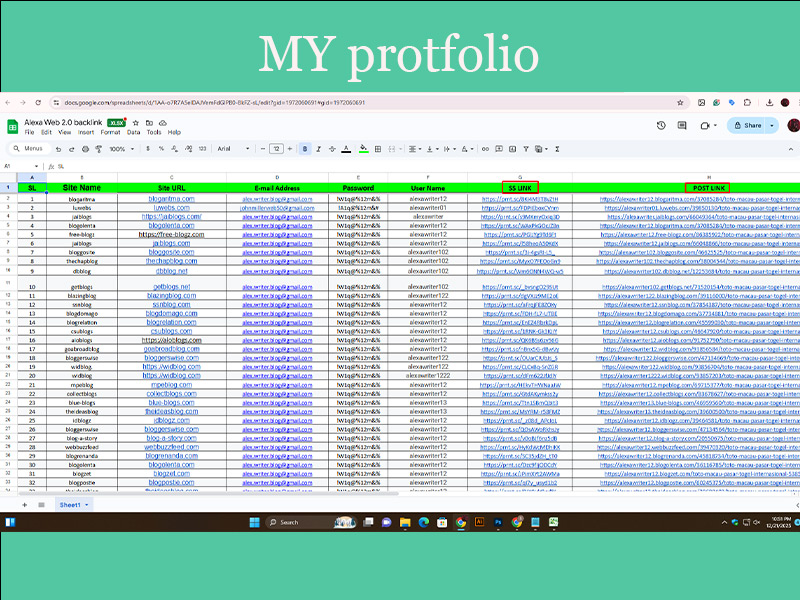The width and height of the screenshot is (800, 600).
Task: Format cell as percent
Action: click(161, 149)
